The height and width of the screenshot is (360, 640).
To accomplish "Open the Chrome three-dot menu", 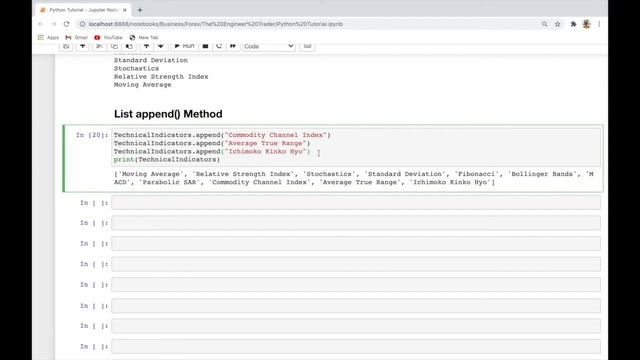I will point(599,24).
